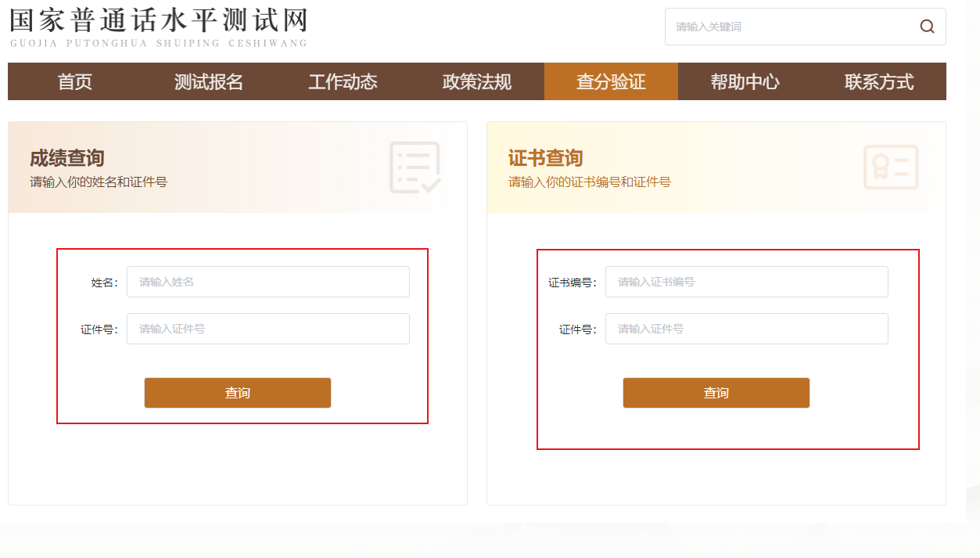Switch to the 查分验证 tab

[611, 82]
